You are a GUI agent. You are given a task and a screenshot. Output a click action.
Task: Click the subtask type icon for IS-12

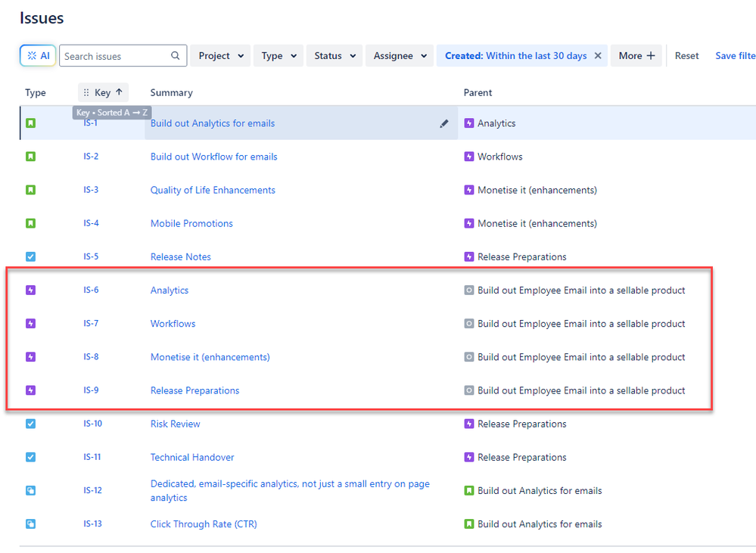click(x=30, y=490)
